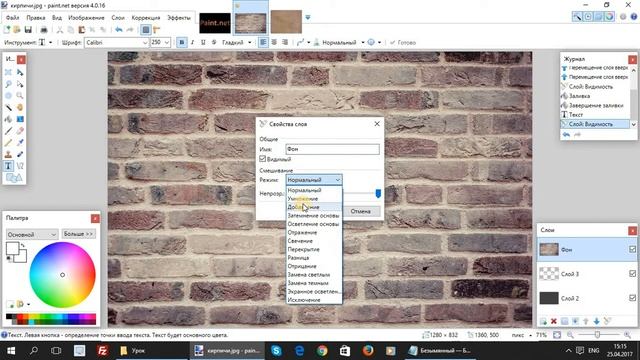
Task: Open the Изображение menu
Action: (87, 18)
